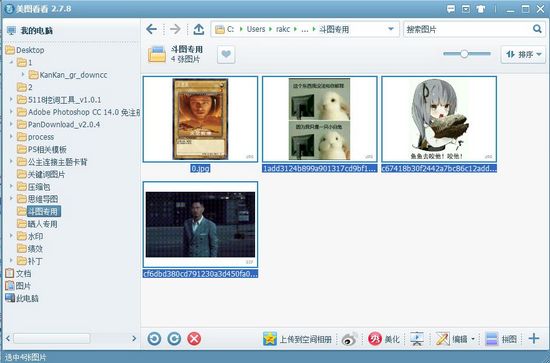The image size is (550, 363).
Task: Open 水印 folder
Action: [x=30, y=236]
